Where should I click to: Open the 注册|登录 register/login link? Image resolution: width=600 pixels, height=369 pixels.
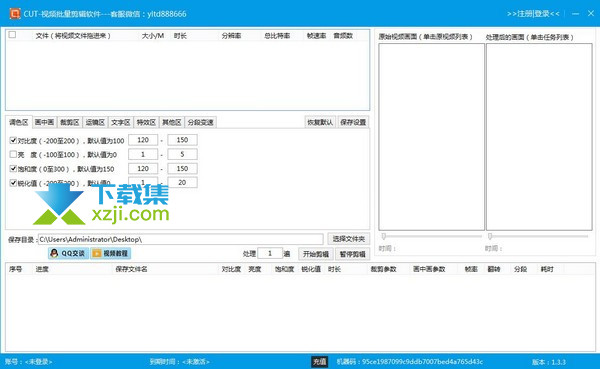pyautogui.click(x=533, y=14)
